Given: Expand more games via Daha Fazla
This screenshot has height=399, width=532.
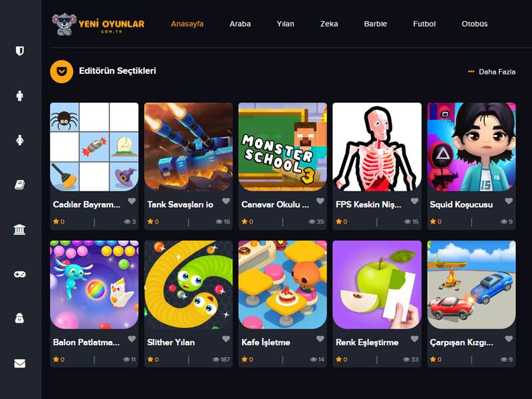Looking at the screenshot, I should 491,72.
